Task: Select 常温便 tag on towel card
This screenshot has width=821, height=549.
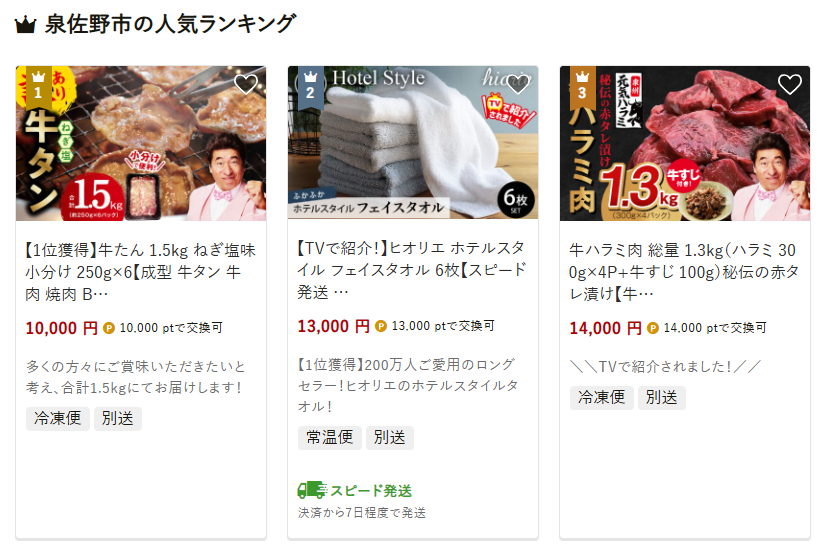Action: 330,438
